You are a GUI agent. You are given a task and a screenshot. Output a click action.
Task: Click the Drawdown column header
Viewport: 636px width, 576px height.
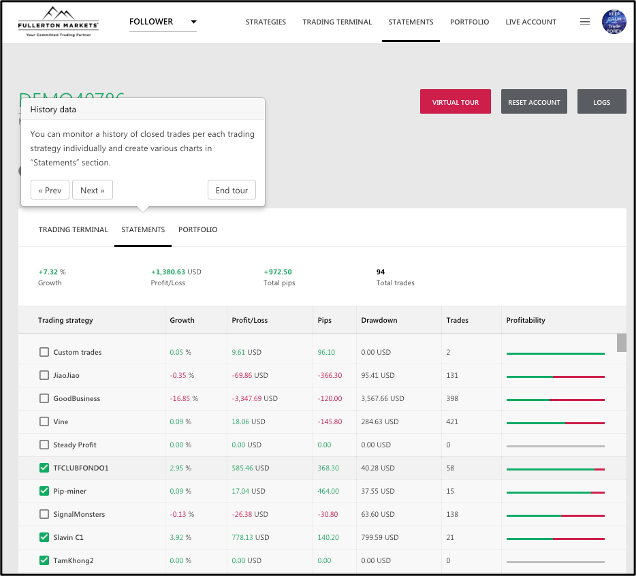click(x=379, y=320)
